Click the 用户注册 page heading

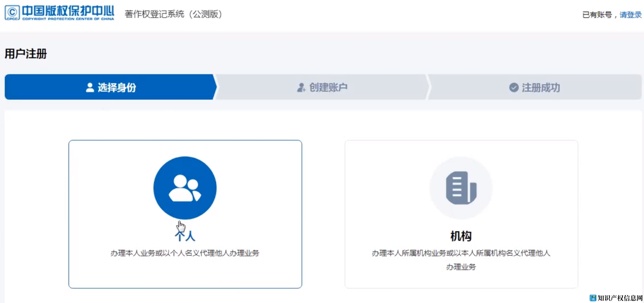(x=26, y=54)
